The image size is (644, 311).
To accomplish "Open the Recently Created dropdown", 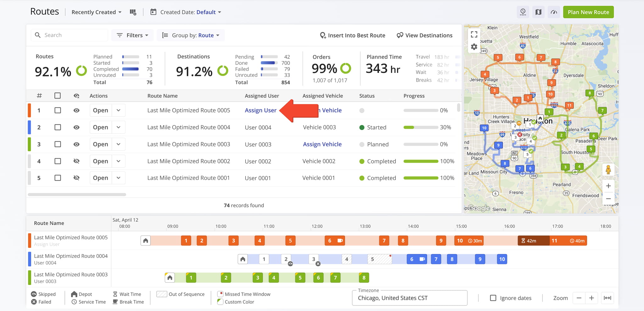I will (96, 12).
